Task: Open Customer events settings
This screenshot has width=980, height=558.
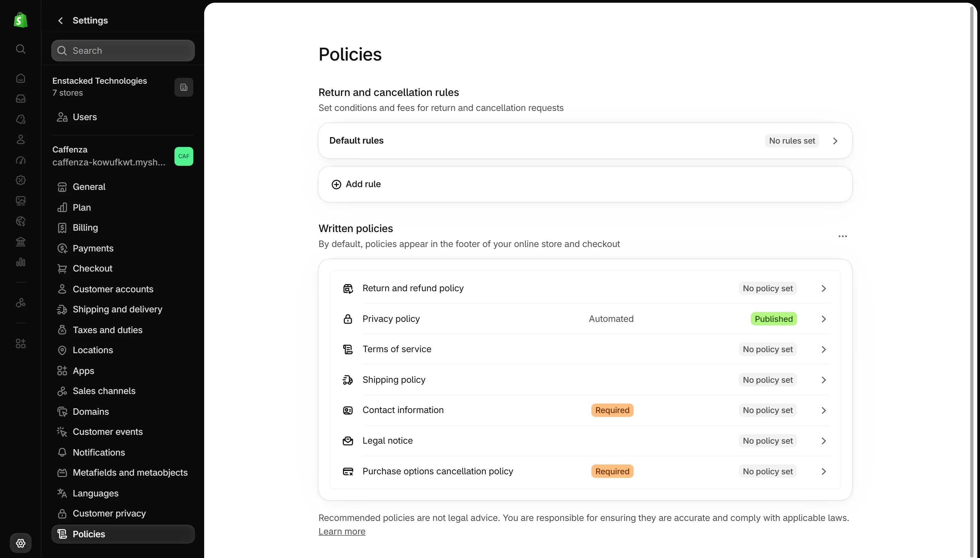Action: click(122, 432)
